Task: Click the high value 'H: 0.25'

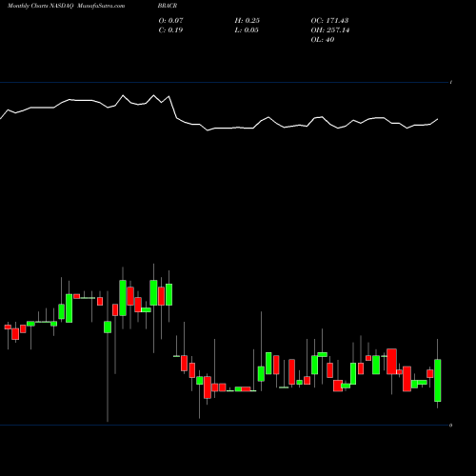Action: pyautogui.click(x=248, y=21)
